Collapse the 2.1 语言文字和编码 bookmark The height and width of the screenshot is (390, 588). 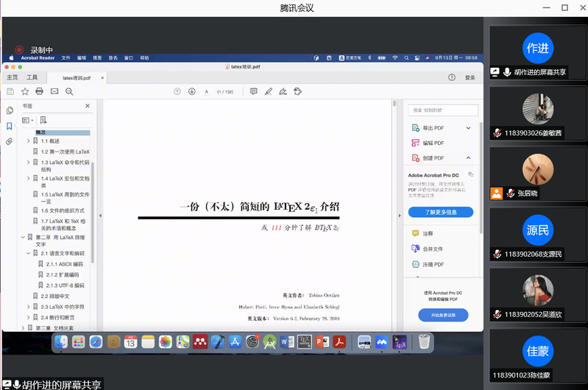click(x=28, y=253)
